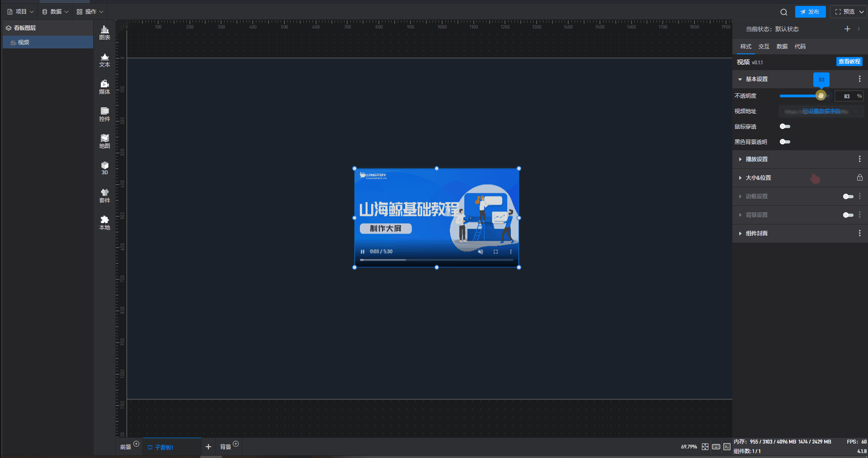Click the fit-canvas-to-screen icon
Viewport: 868px width, 458px height.
click(x=705, y=447)
